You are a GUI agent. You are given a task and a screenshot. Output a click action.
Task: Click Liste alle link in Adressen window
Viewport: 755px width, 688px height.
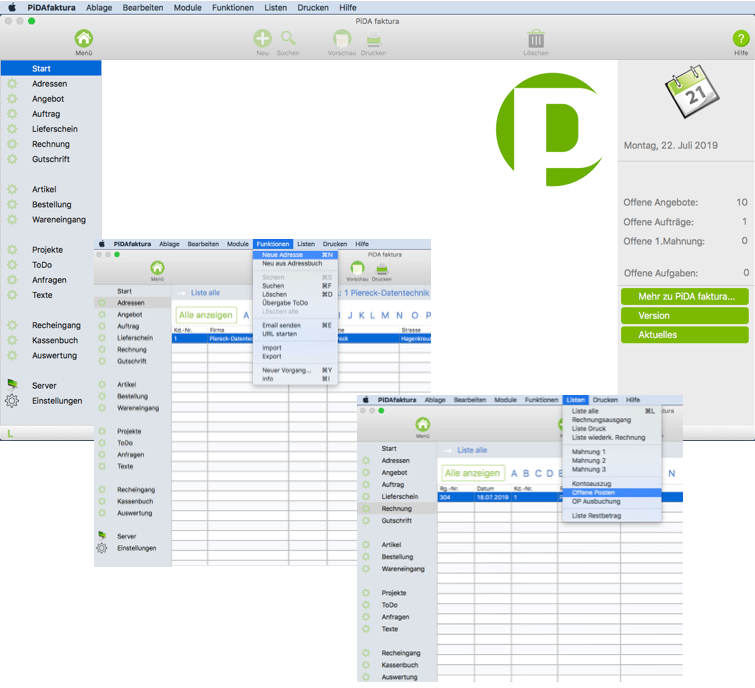coord(205,293)
